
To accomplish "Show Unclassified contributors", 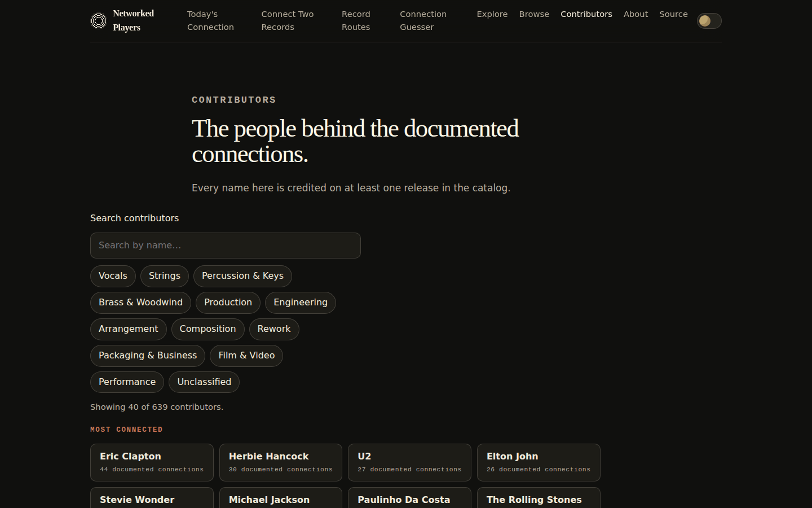I will point(204,382).
